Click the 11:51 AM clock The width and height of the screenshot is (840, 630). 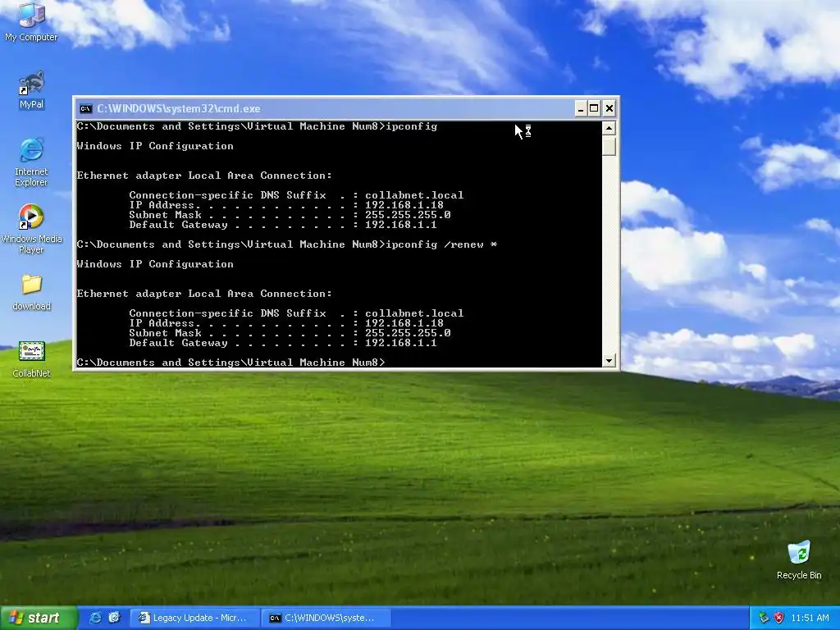point(810,618)
